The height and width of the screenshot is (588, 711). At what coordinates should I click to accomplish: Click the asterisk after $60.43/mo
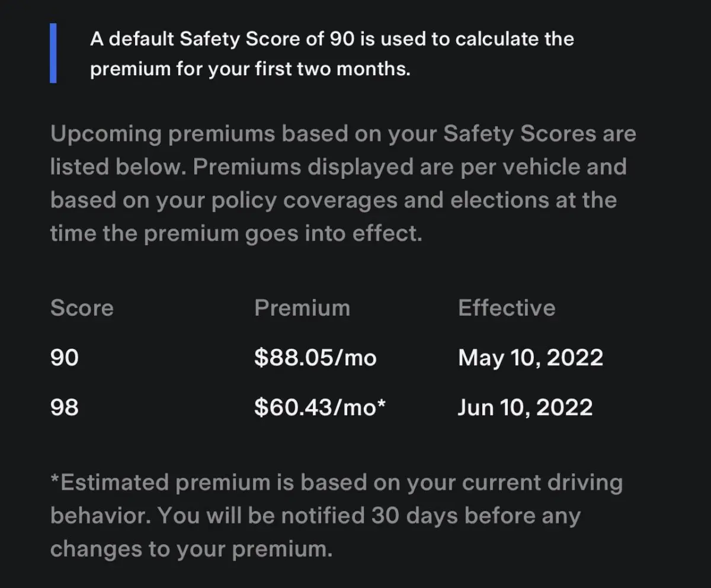click(381, 405)
